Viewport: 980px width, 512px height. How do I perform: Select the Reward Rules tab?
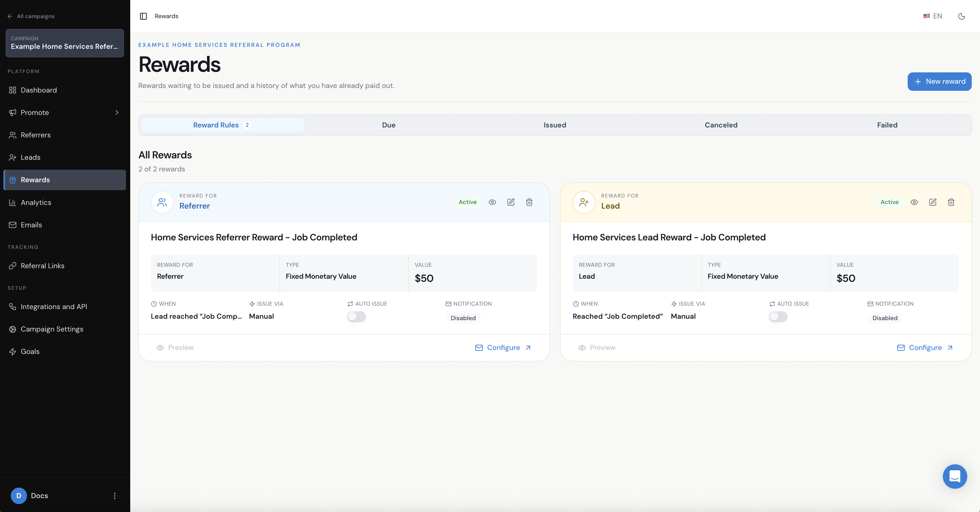222,125
